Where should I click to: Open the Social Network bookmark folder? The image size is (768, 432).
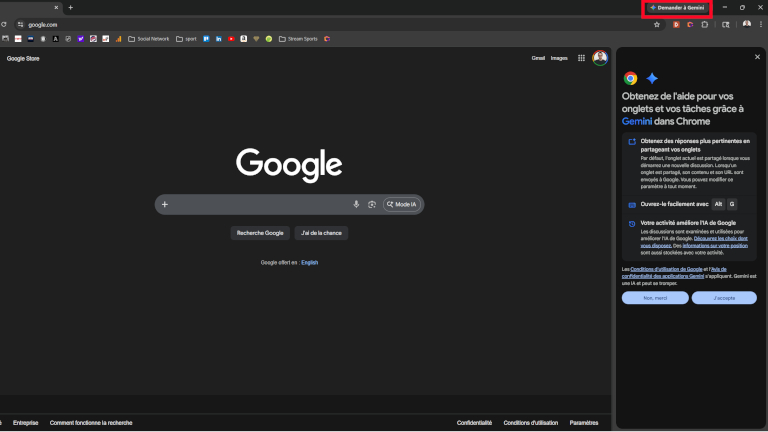tap(148, 39)
